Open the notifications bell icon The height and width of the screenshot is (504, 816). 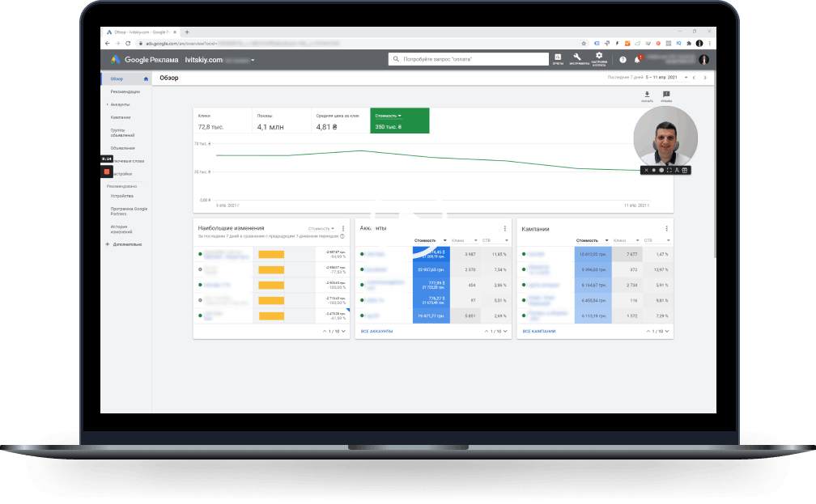click(x=637, y=59)
